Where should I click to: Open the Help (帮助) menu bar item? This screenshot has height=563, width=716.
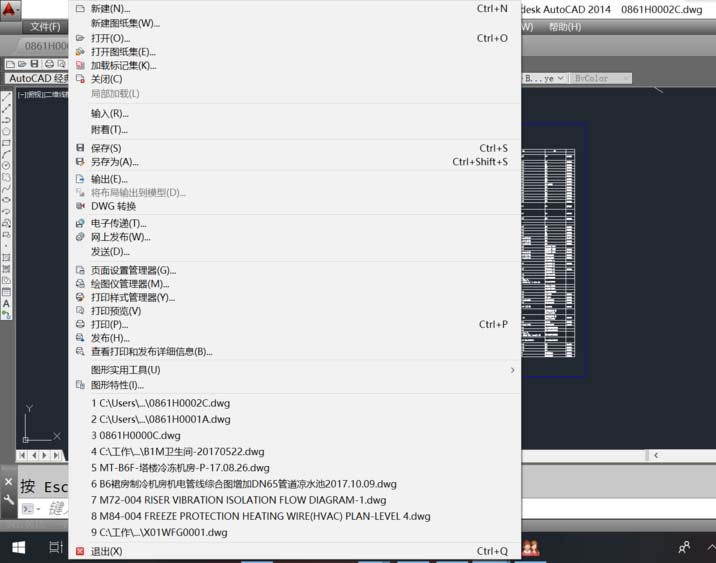(x=565, y=27)
